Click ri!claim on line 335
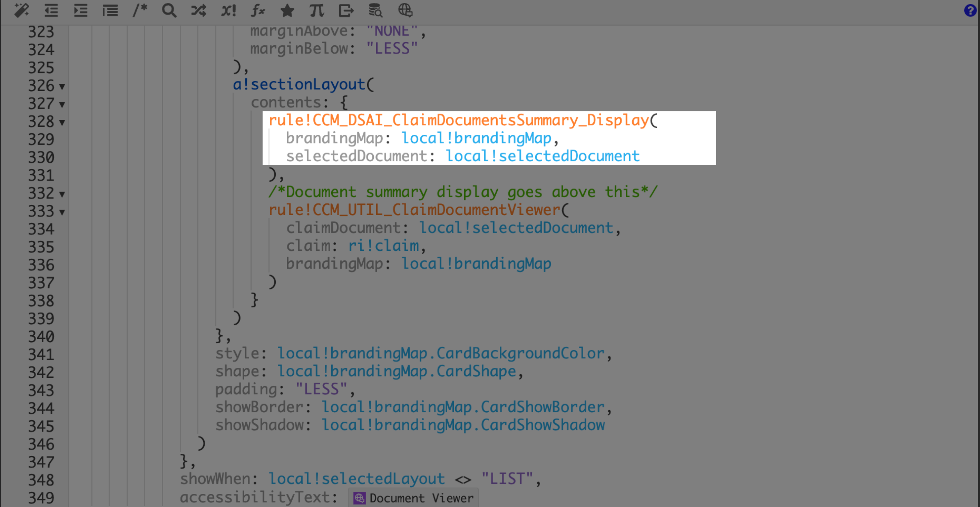This screenshot has height=507, width=980. tap(384, 245)
